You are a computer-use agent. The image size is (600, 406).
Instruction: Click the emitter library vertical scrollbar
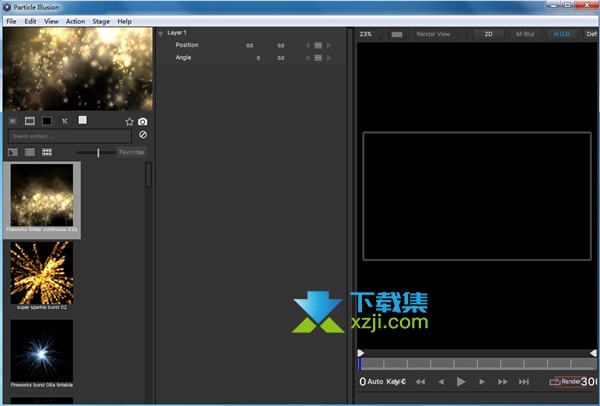tap(148, 174)
